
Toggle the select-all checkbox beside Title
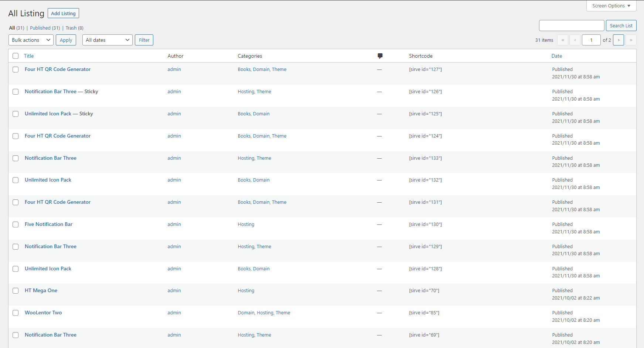[x=16, y=56]
